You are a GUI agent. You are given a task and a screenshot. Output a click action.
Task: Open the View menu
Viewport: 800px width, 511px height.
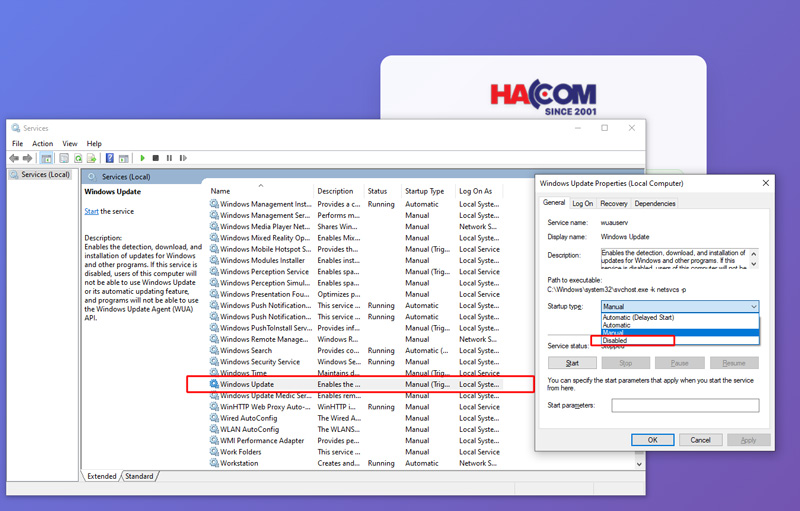(70, 144)
